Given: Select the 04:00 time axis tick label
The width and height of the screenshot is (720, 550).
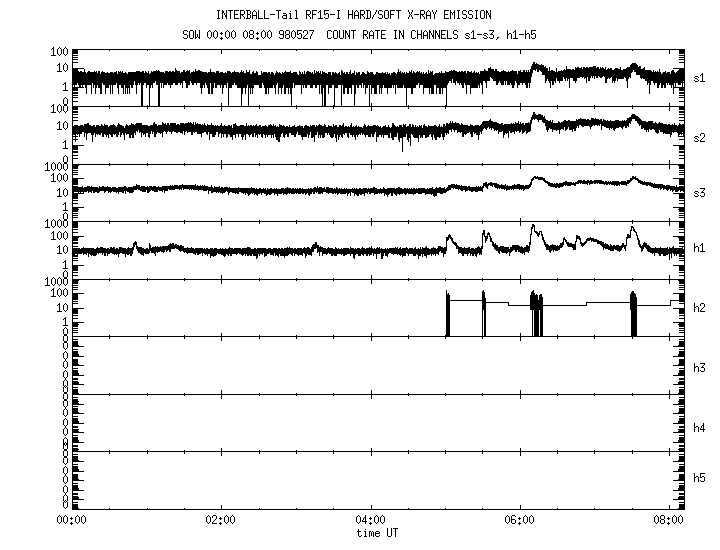Looking at the screenshot, I should pyautogui.click(x=370, y=520).
